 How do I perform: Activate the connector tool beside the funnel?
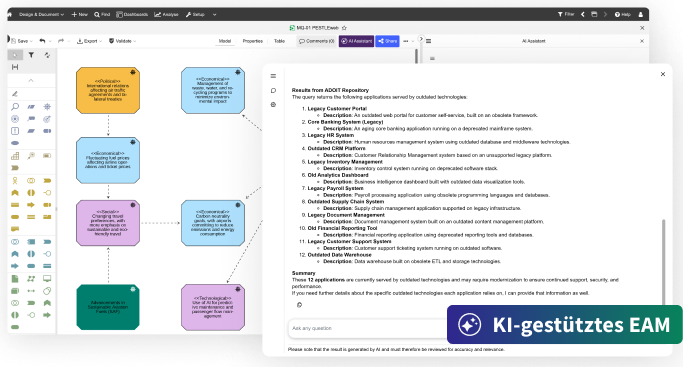[47, 55]
